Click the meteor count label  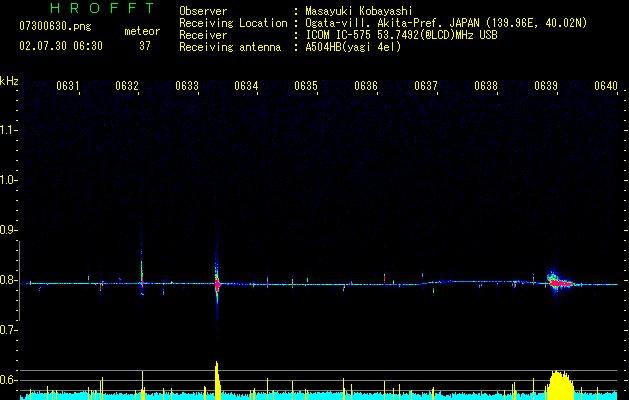142,31
